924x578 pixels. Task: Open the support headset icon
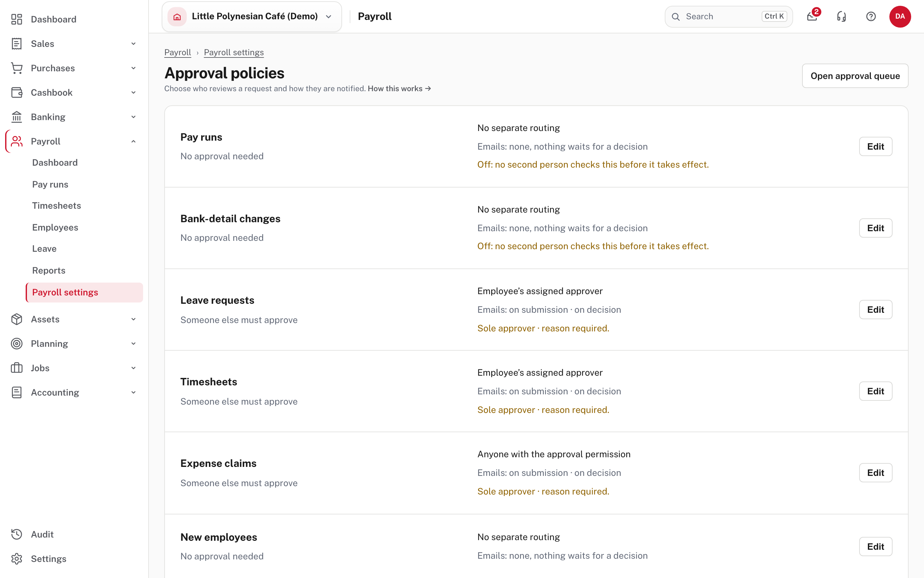[x=842, y=16]
